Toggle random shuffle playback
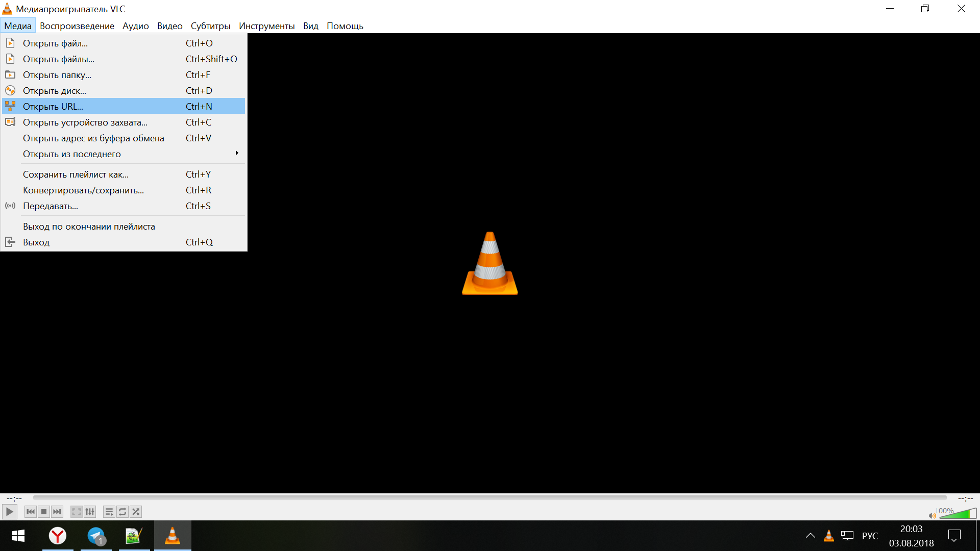The height and width of the screenshot is (551, 980). point(136,512)
